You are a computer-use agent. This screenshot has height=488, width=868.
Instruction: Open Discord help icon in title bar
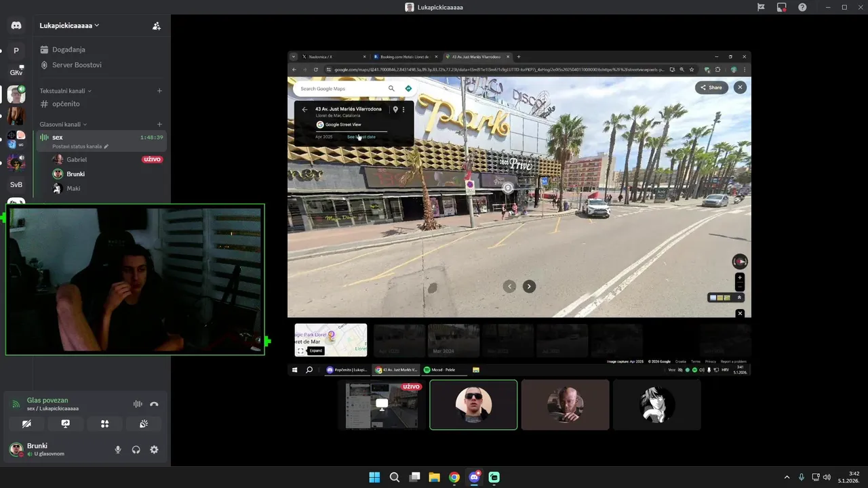pos(803,7)
